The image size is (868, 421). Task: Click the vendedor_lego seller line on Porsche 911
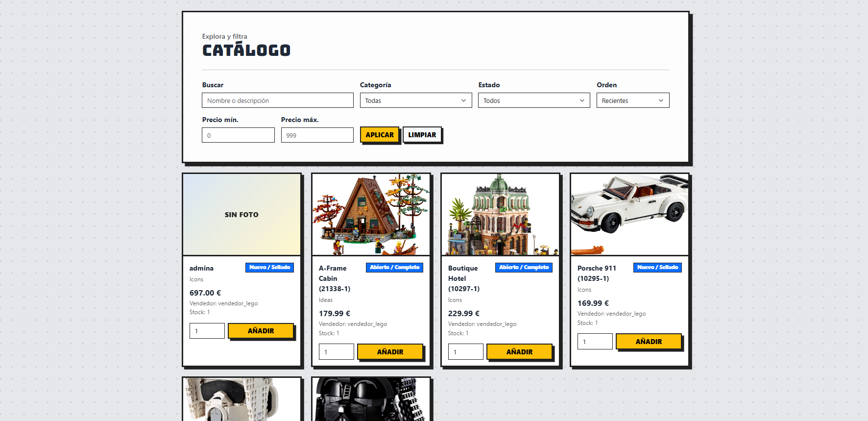click(x=611, y=314)
